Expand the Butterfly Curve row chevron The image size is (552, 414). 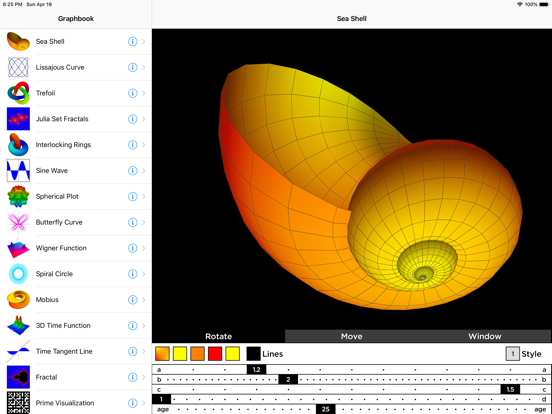click(x=144, y=222)
